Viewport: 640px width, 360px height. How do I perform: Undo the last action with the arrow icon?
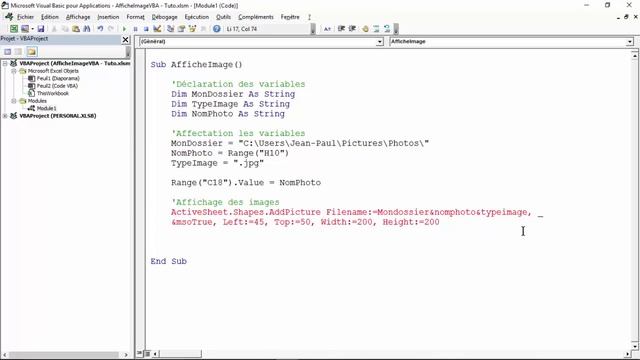click(100, 29)
